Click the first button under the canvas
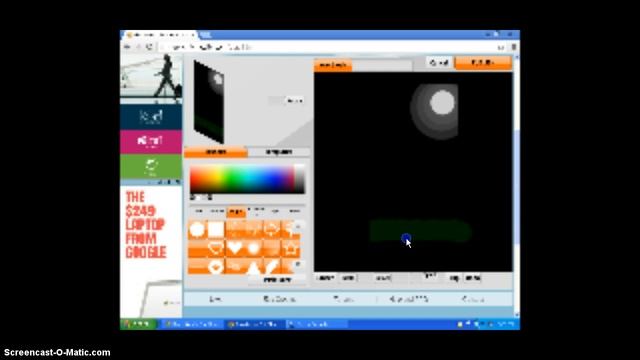The image size is (640, 360). (325, 278)
